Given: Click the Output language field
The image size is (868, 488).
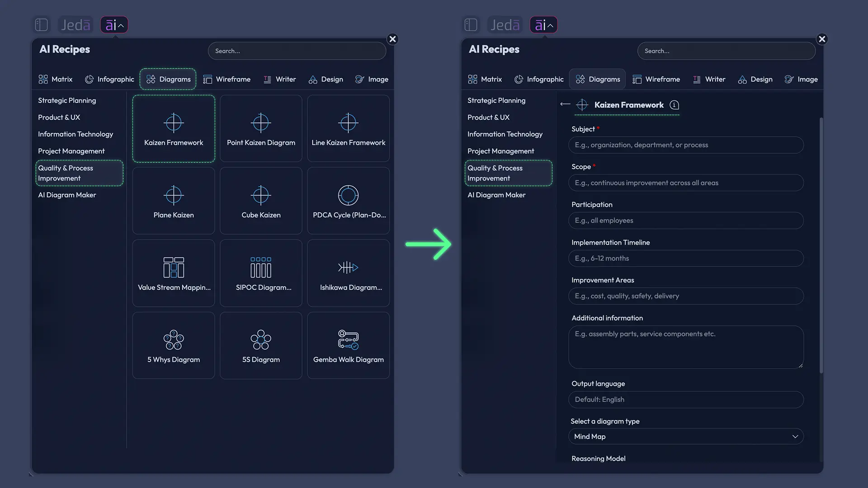Looking at the screenshot, I should (x=686, y=399).
